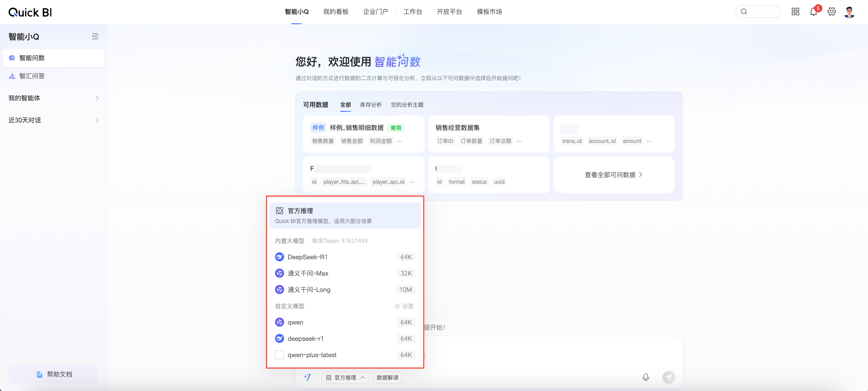Image resolution: width=868 pixels, height=391 pixels.
Task: Click the player_fifa_api field tag
Action: (x=344, y=182)
